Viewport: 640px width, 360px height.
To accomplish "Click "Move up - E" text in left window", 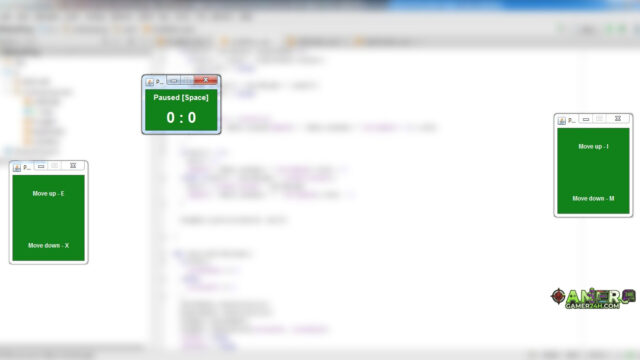I will [48, 193].
